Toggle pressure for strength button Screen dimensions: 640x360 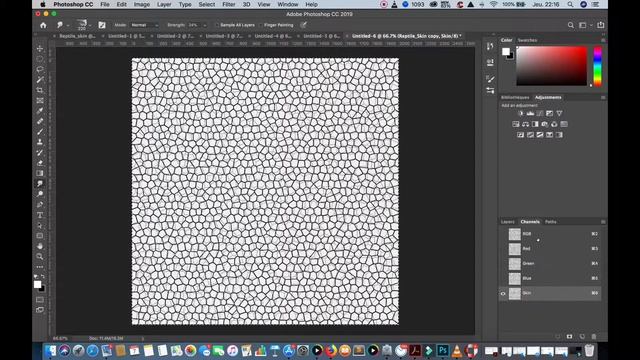coord(303,25)
